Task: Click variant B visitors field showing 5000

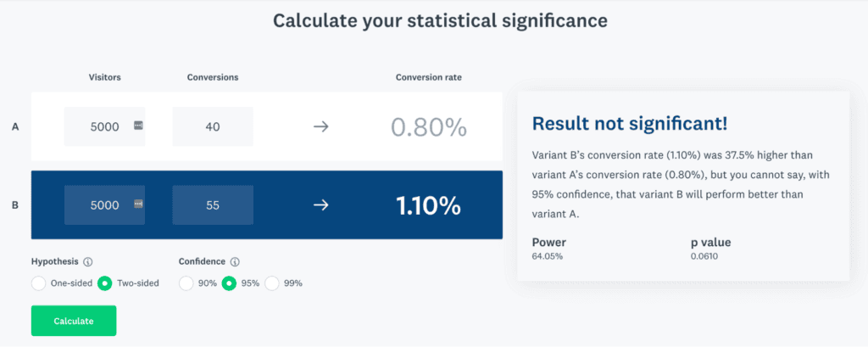Action: (x=104, y=205)
